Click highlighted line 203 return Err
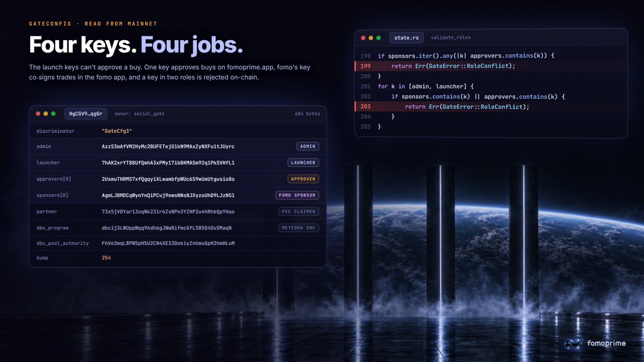The image size is (644, 362). [467, 107]
